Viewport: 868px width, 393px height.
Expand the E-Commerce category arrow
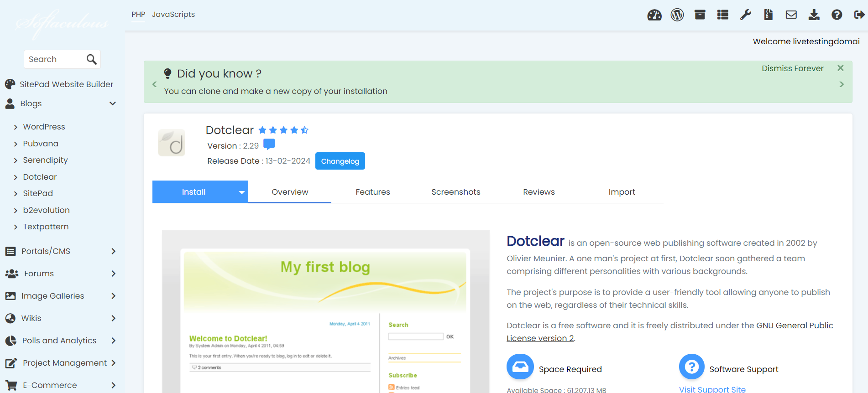click(114, 385)
